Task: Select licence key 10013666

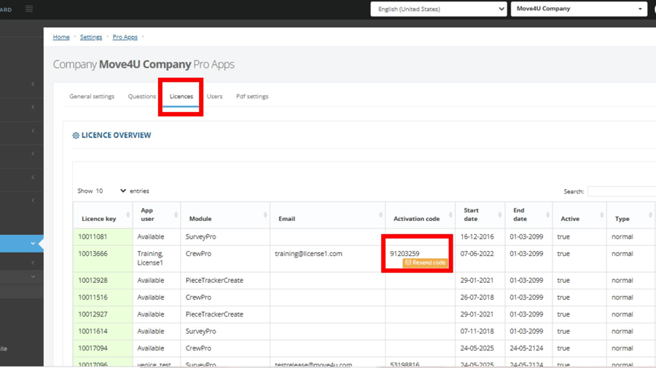Action: tap(93, 254)
